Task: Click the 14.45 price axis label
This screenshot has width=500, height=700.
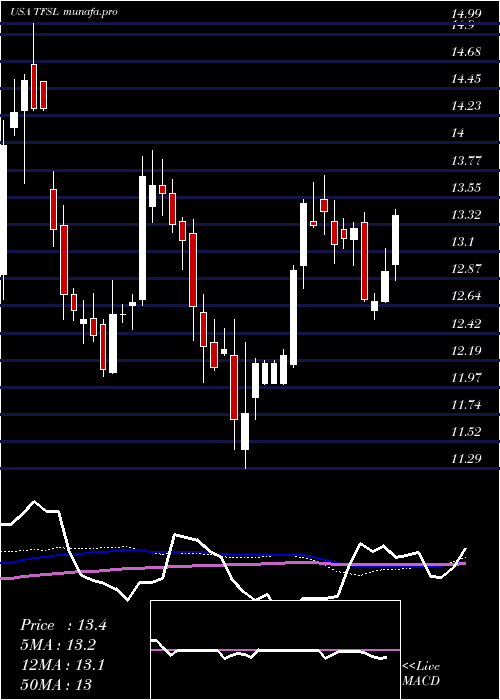Action: 466,79
